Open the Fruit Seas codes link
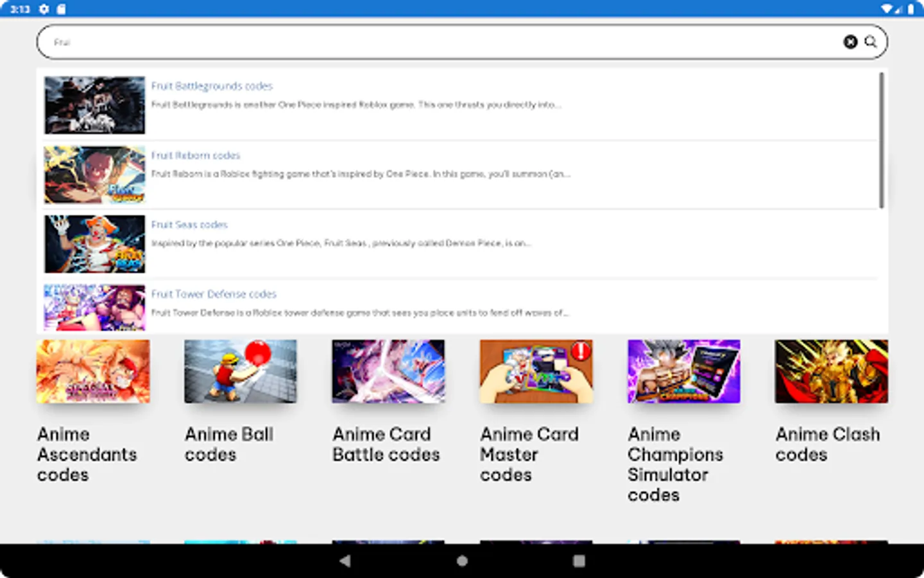This screenshot has width=924, height=578. point(189,224)
